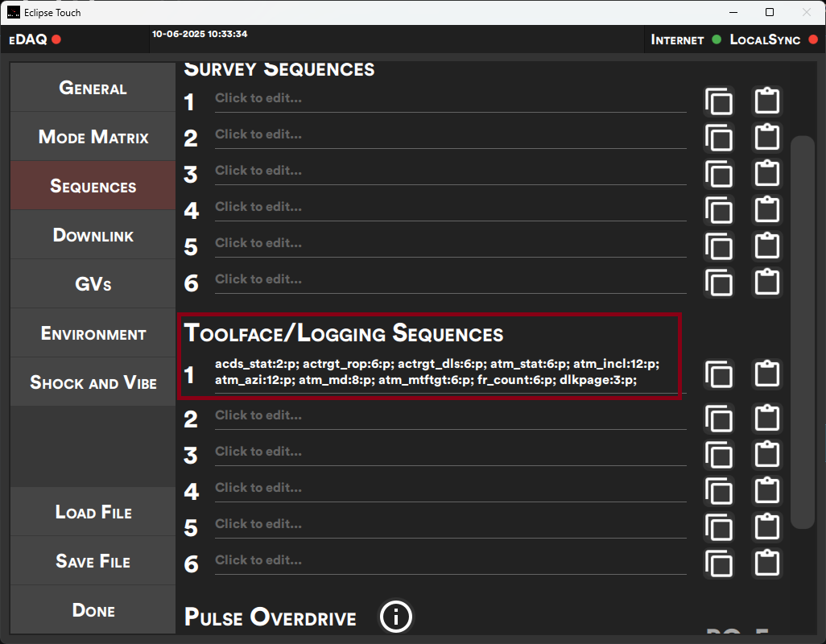The image size is (826, 644).
Task: Select the GVs tab
Action: pyautogui.click(x=92, y=283)
